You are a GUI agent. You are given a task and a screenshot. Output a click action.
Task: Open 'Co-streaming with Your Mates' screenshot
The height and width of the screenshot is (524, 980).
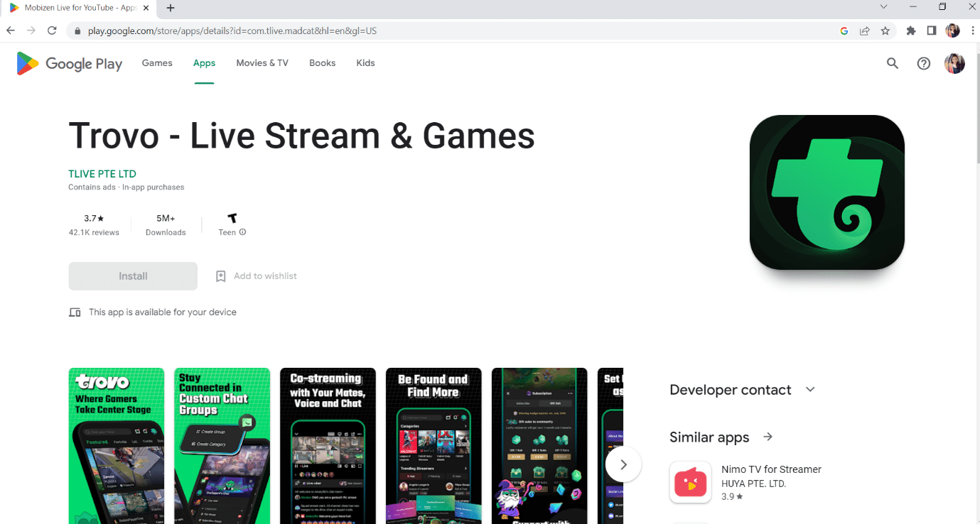[328, 446]
